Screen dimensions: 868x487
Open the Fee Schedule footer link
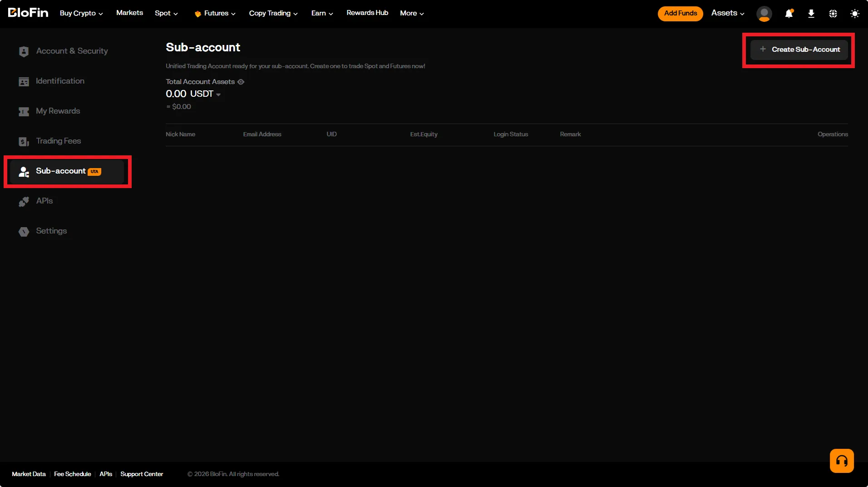(x=73, y=474)
